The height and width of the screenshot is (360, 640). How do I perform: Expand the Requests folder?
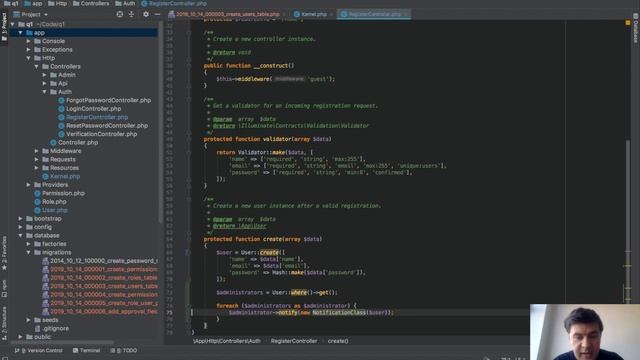[x=36, y=159]
